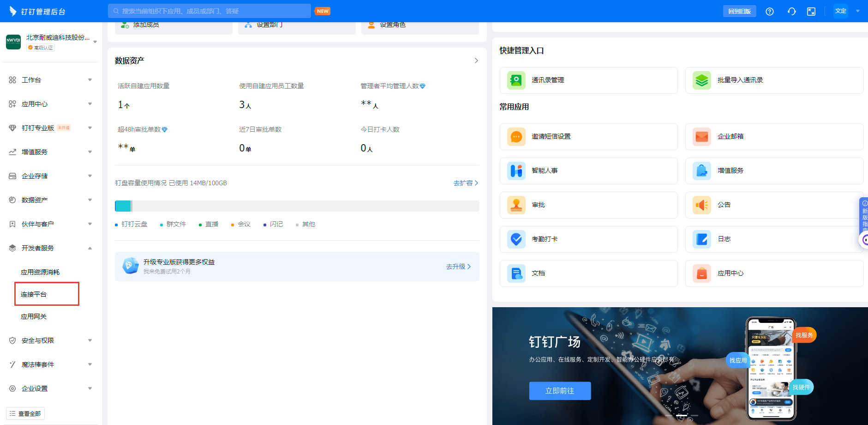Expand the 增值服务 sidebar arrow
Image resolution: width=868 pixels, height=425 pixels.
[x=90, y=152]
